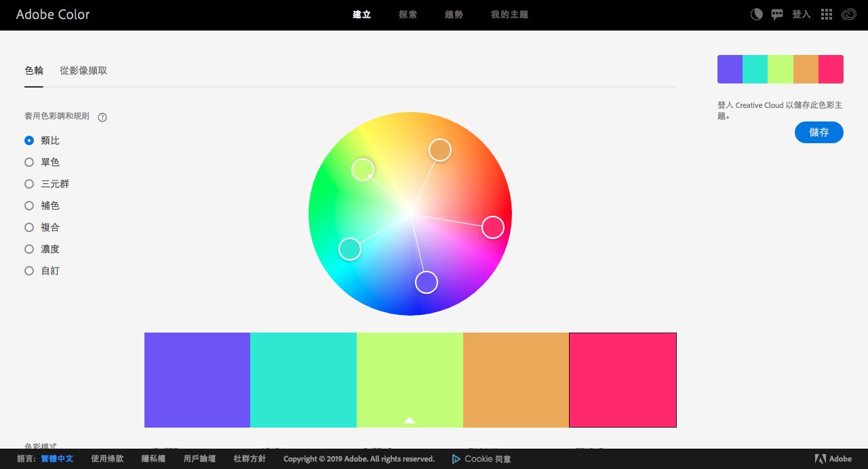Open 我的主題 (My Themes)
The width and height of the screenshot is (868, 469).
coord(510,14)
